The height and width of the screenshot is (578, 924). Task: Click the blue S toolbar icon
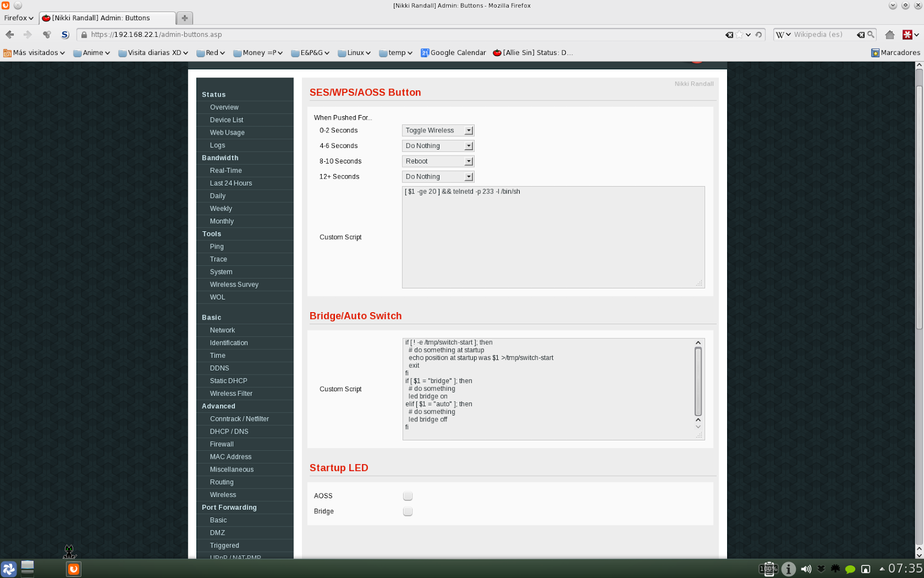[65, 35]
